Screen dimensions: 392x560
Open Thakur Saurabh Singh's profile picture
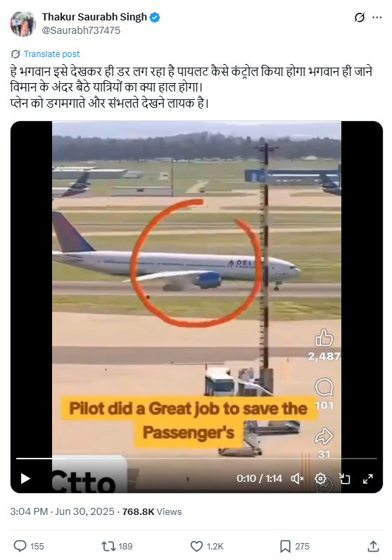[23, 23]
